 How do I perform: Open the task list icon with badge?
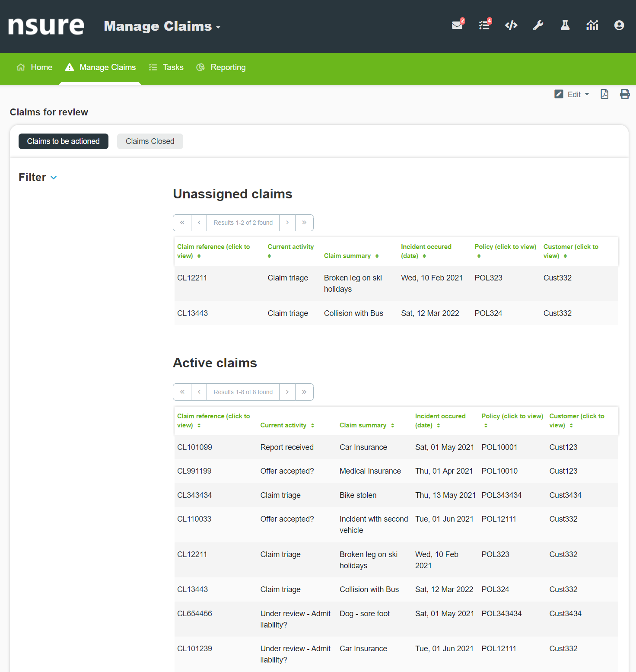coord(484,25)
